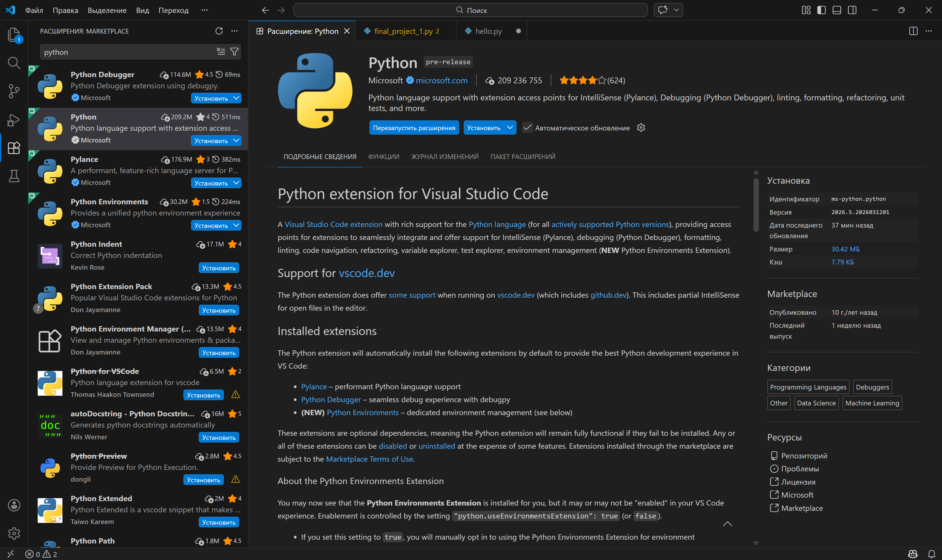Open the chat dropdown next to search bar

coord(676,10)
